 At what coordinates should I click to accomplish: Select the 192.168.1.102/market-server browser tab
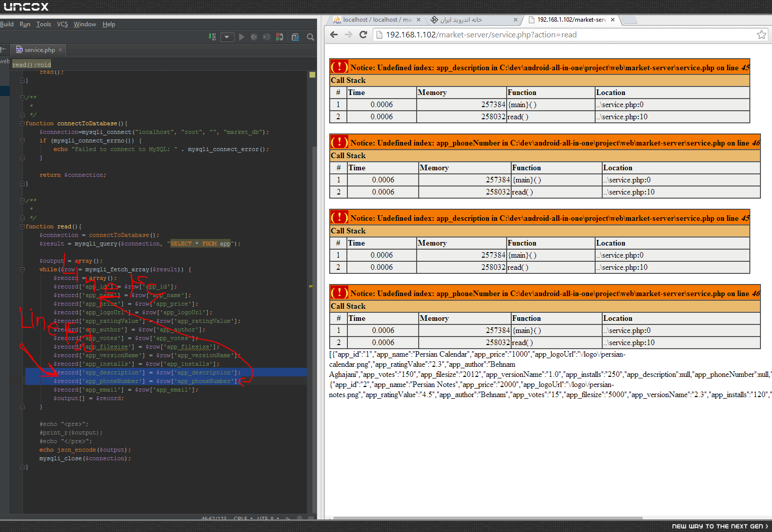tap(571, 20)
